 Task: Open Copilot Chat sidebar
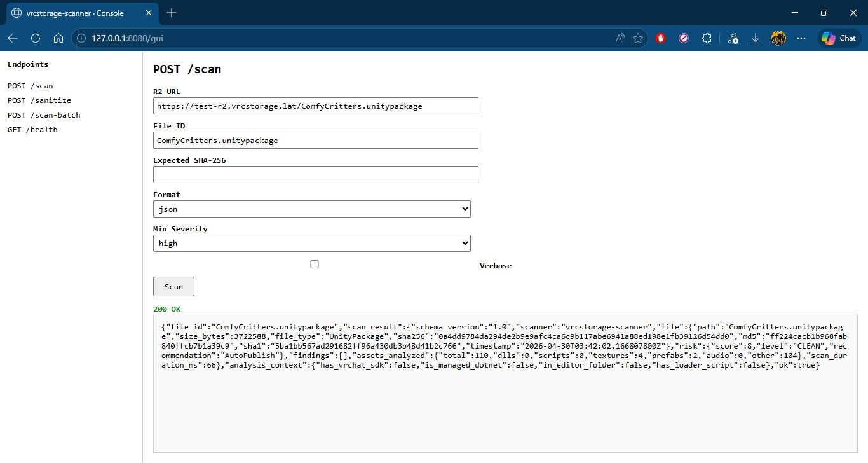pos(838,38)
